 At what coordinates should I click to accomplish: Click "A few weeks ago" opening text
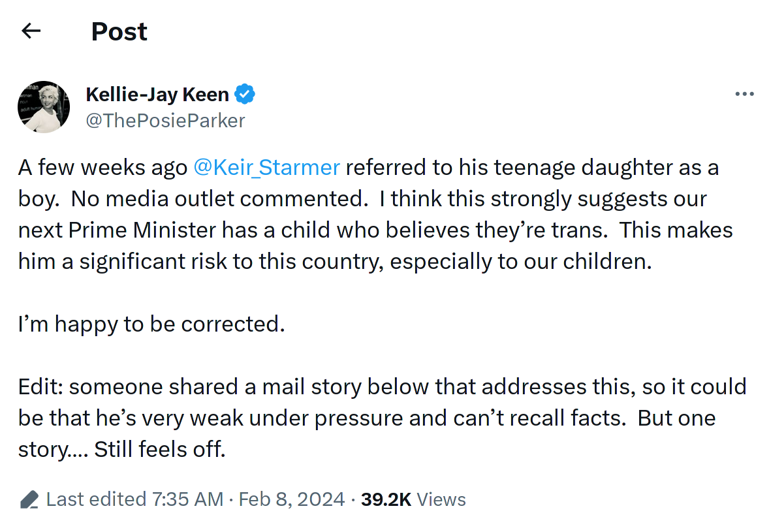[x=102, y=168]
